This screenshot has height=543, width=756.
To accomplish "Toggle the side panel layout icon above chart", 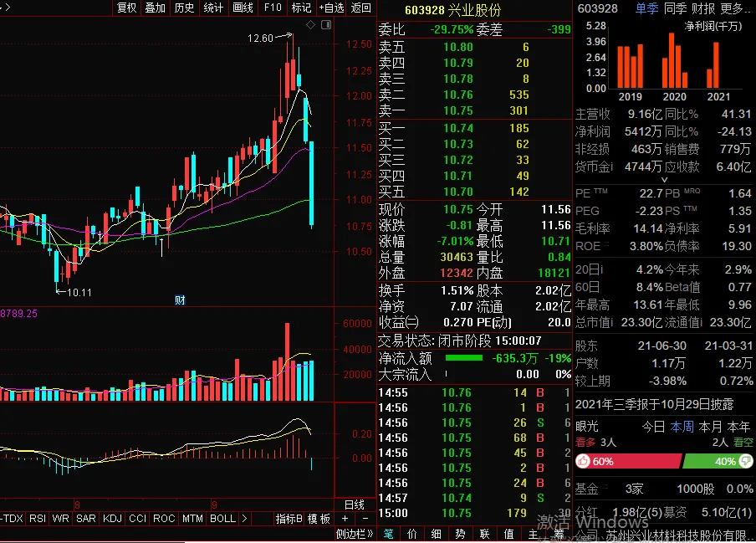I will point(326,24).
